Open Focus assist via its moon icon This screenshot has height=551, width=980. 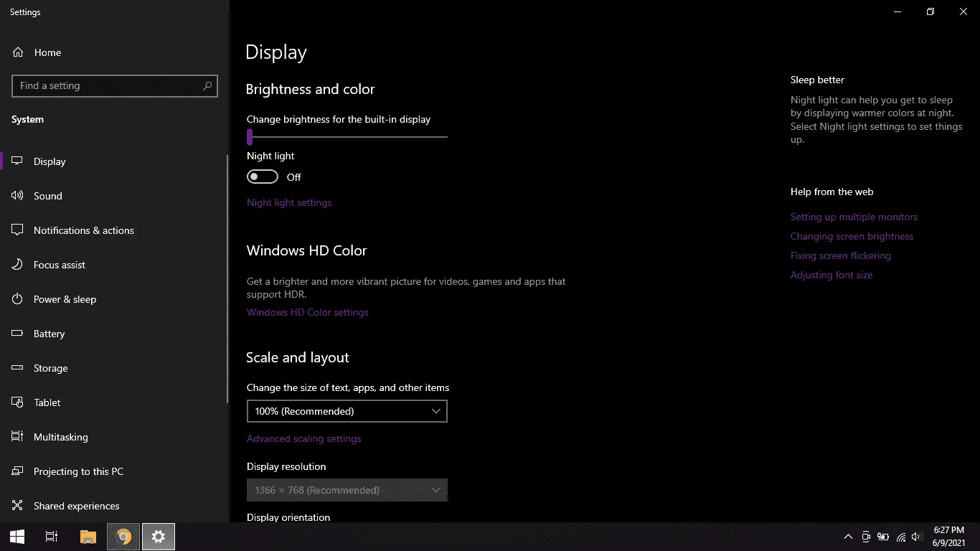[x=18, y=265]
